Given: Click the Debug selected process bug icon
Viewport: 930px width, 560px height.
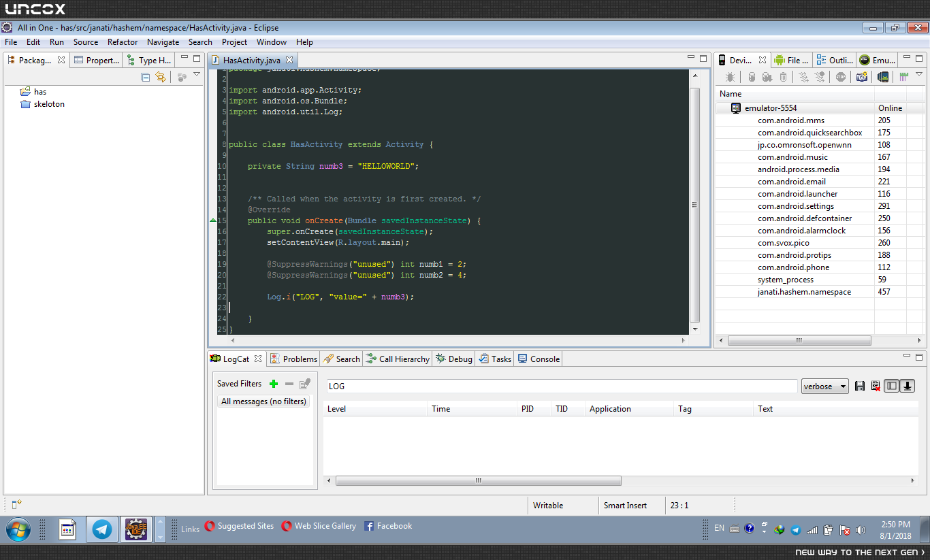Looking at the screenshot, I should (x=730, y=78).
